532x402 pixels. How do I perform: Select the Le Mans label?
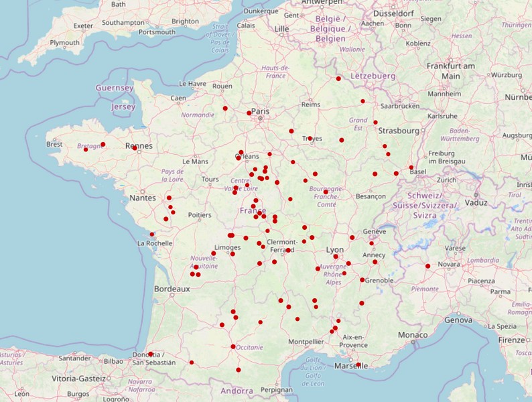point(196,161)
